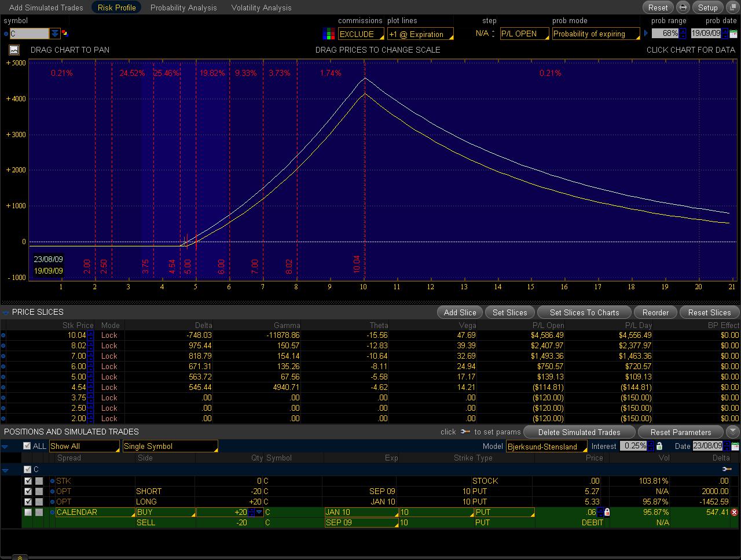Viewport: 741px width, 560px height.
Task: Click the blue dot on the CALENDAR row
Action: (52, 512)
